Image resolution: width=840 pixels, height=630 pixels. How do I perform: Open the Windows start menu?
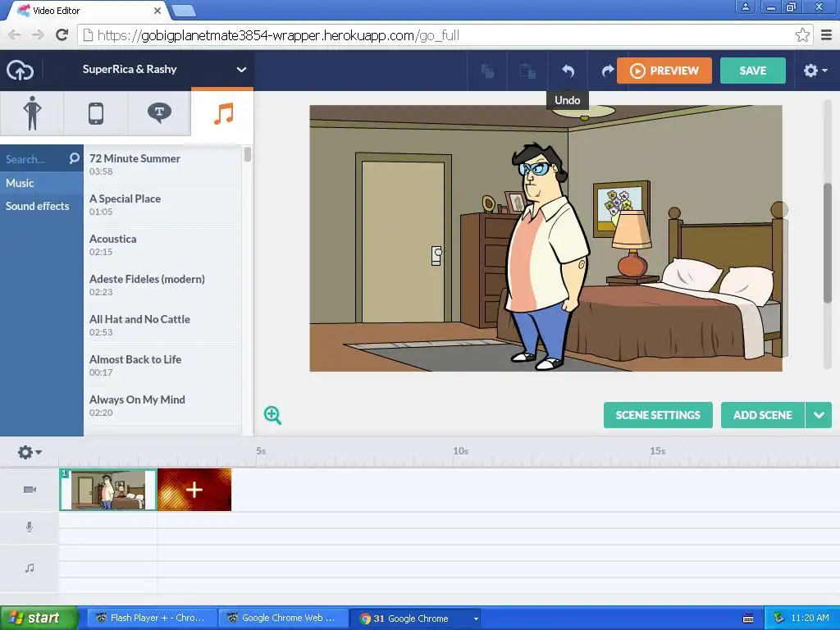click(39, 618)
